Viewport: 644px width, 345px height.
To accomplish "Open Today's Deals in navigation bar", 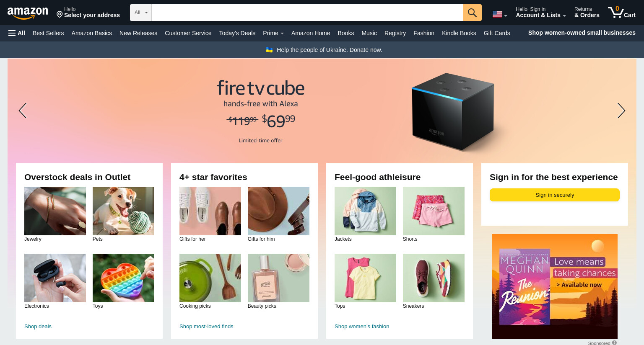I will click(237, 33).
